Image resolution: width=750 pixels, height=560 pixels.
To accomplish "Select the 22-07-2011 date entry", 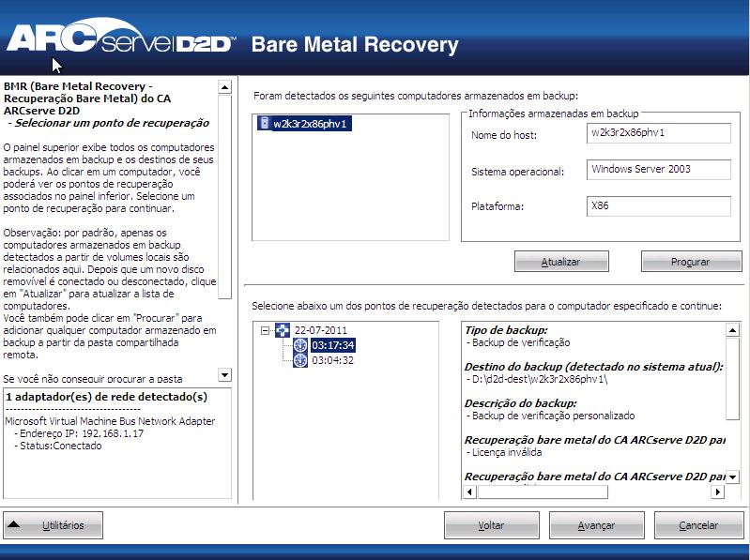I will [321, 330].
